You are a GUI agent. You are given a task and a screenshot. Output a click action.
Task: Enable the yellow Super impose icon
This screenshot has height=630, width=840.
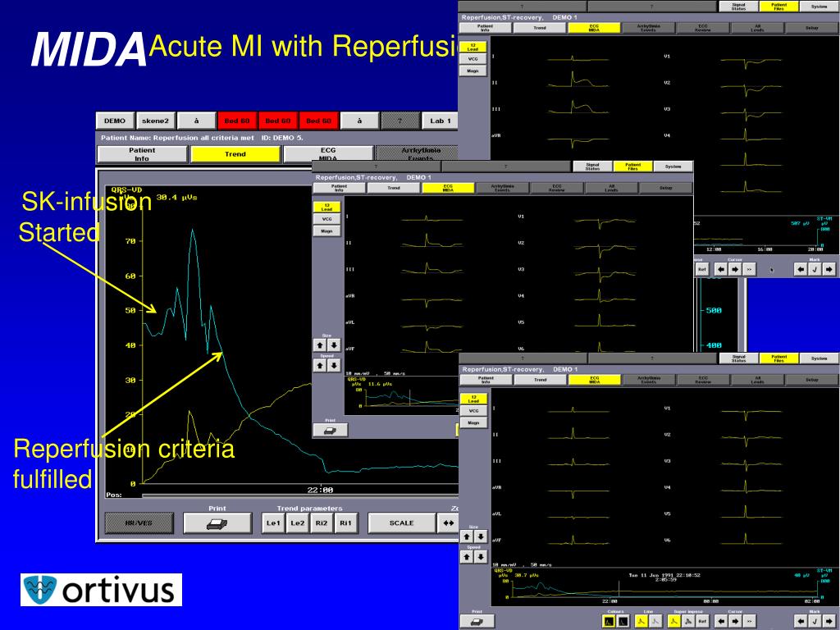click(x=674, y=622)
